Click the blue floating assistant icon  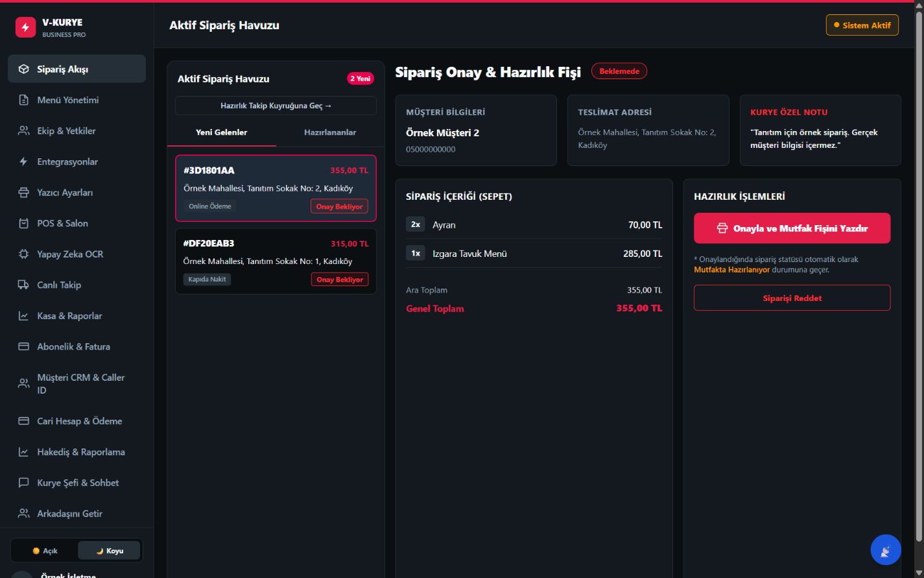pyautogui.click(x=886, y=550)
